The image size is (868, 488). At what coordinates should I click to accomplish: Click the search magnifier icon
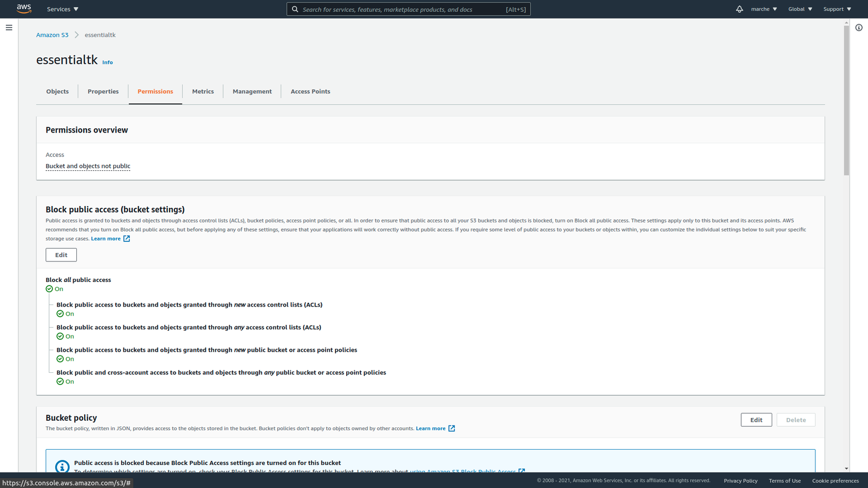(x=295, y=9)
